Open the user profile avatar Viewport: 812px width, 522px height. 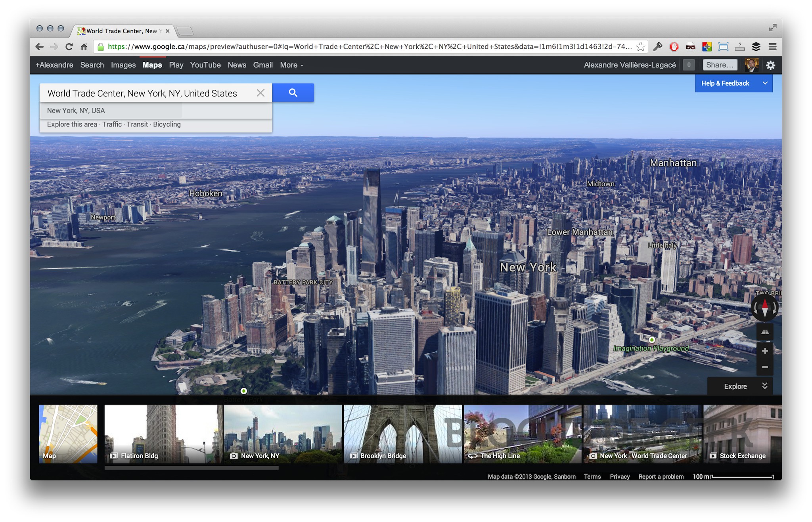pos(751,65)
